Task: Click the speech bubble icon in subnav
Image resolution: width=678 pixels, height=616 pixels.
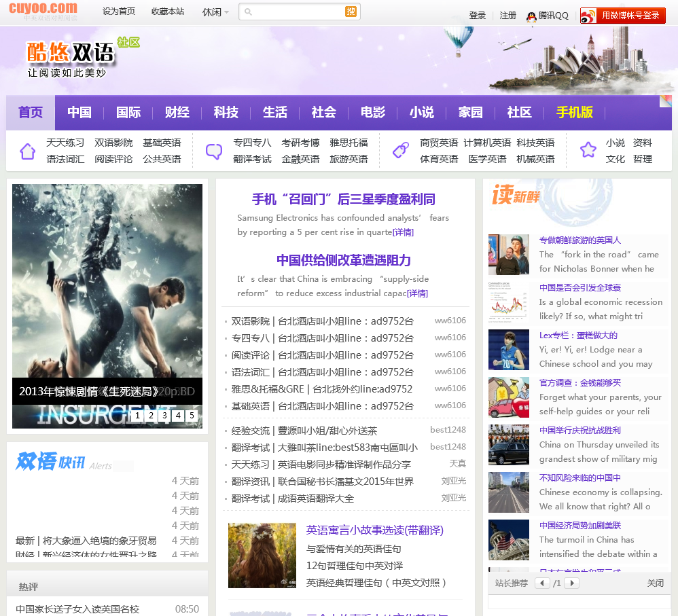Action: [x=214, y=151]
